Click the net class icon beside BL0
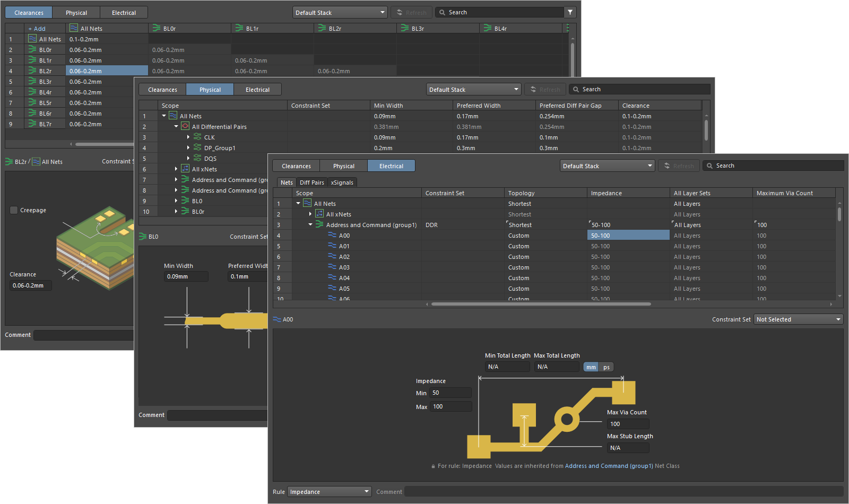The height and width of the screenshot is (504, 849). pos(185,201)
